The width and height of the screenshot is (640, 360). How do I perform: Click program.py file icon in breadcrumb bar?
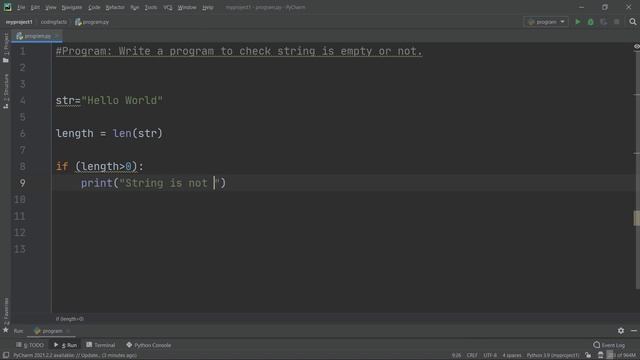(x=78, y=22)
